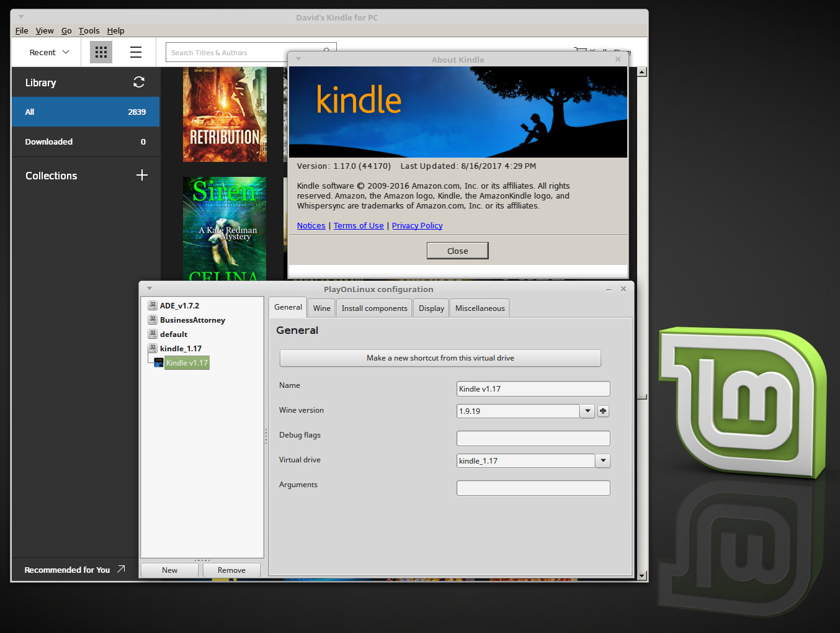Screen dimensions: 840x633
Task: Open the PlayOnLinux configuration window menu arrow
Action: click(x=150, y=289)
